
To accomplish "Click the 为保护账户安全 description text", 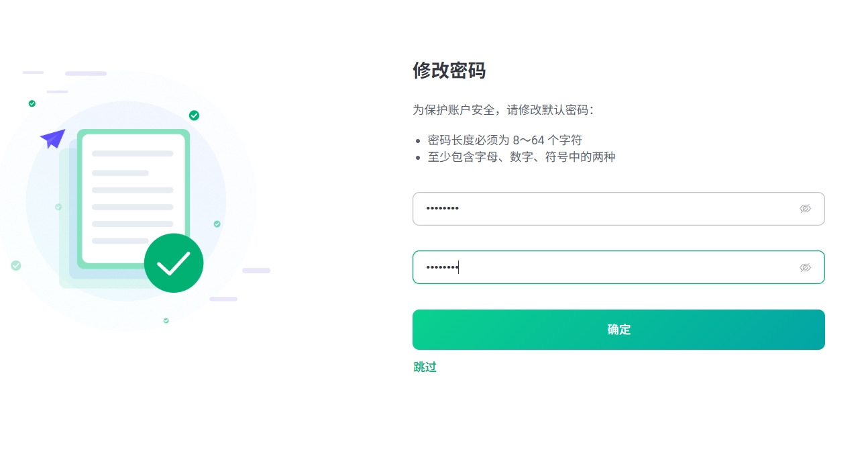I will tap(503, 110).
